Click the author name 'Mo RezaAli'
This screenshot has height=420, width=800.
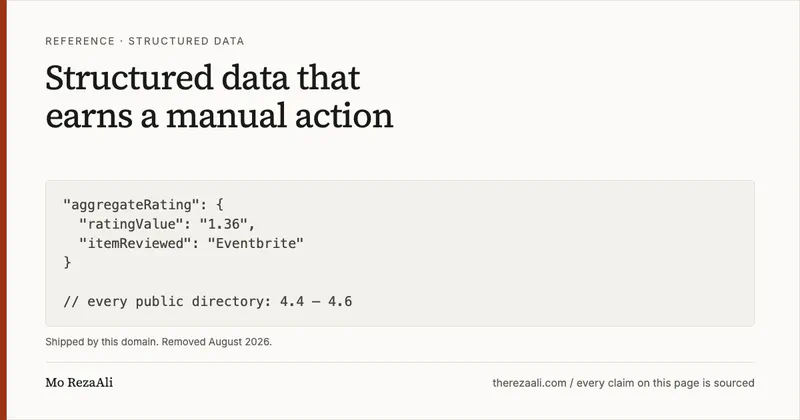coord(79,383)
